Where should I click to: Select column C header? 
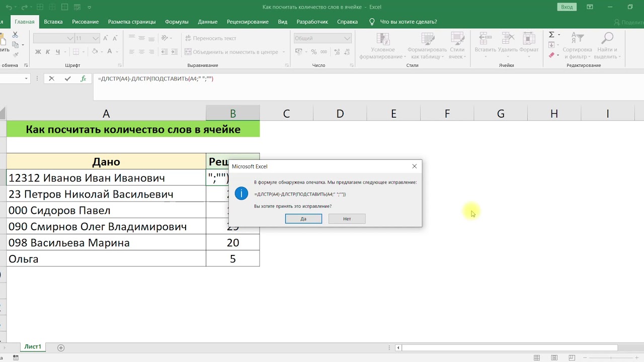[x=286, y=114]
